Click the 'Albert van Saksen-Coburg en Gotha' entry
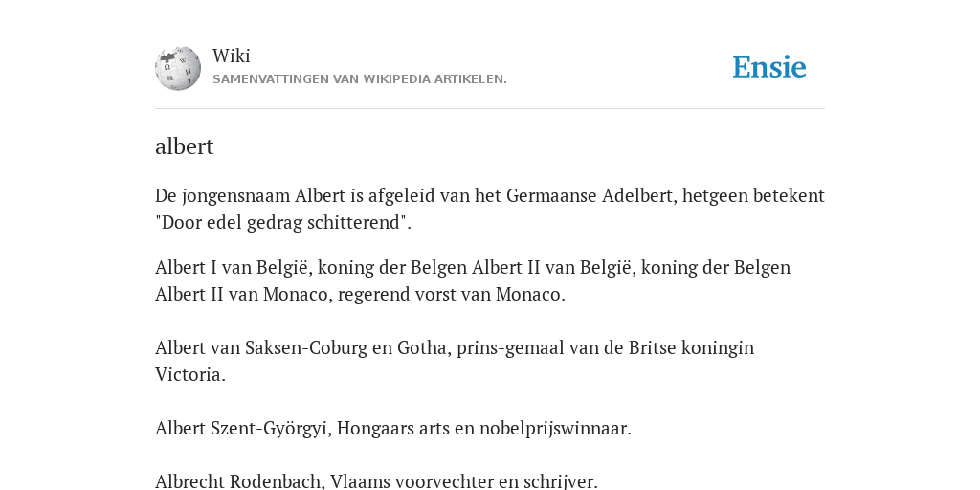980x490 pixels. pyautogui.click(x=455, y=361)
